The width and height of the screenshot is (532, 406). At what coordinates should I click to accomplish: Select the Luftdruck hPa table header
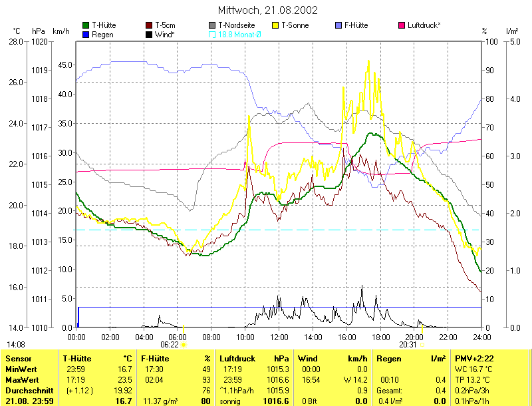[x=254, y=359]
